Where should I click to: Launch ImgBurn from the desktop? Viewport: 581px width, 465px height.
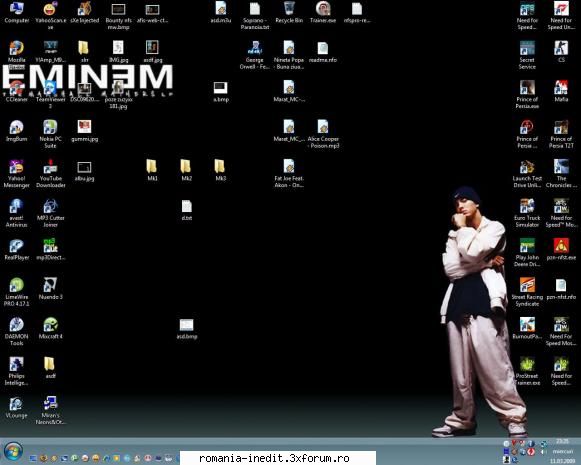pyautogui.click(x=16, y=131)
